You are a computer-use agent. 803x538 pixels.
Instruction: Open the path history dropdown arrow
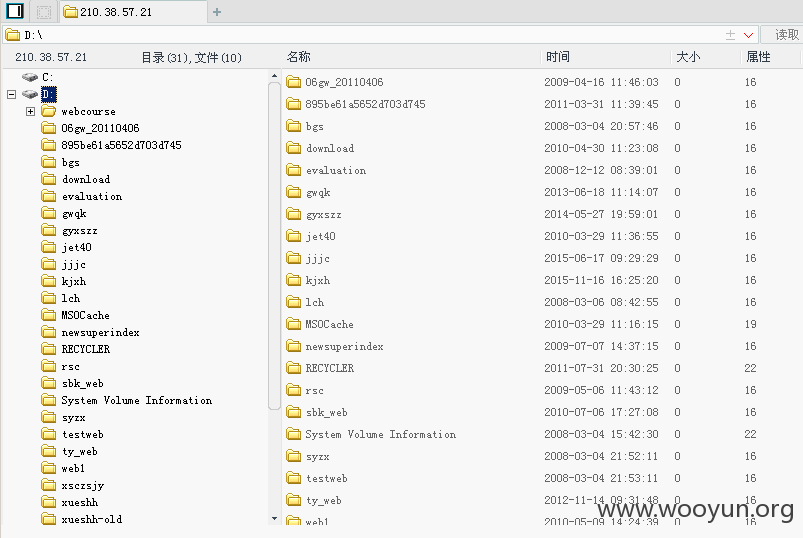(748, 35)
